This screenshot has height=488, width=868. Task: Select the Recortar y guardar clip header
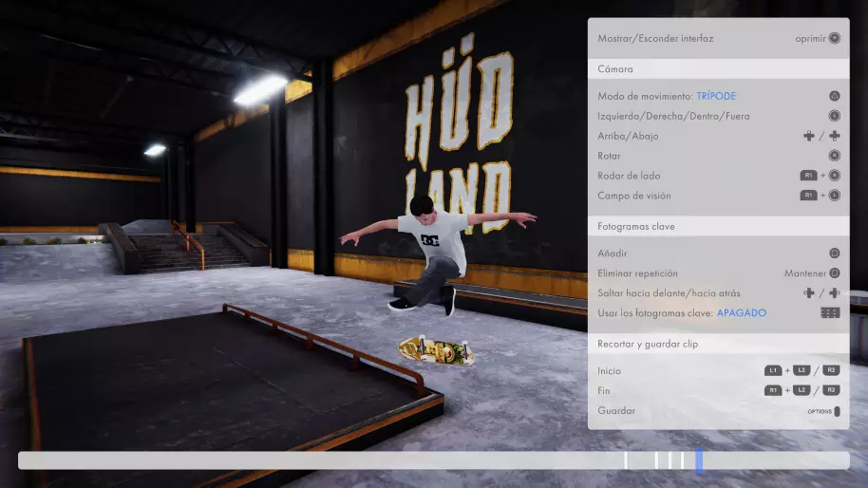pos(719,344)
